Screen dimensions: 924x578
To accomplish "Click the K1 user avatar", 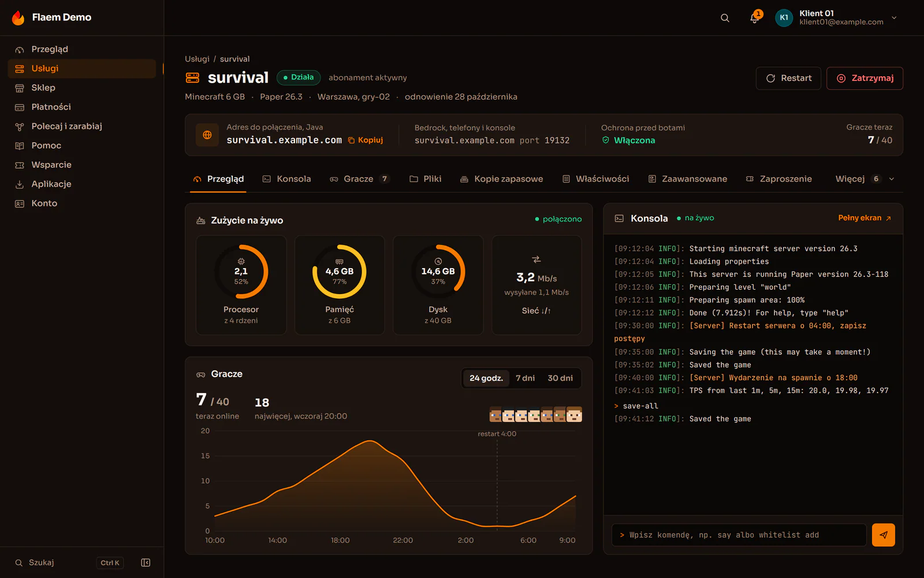I will tap(784, 18).
